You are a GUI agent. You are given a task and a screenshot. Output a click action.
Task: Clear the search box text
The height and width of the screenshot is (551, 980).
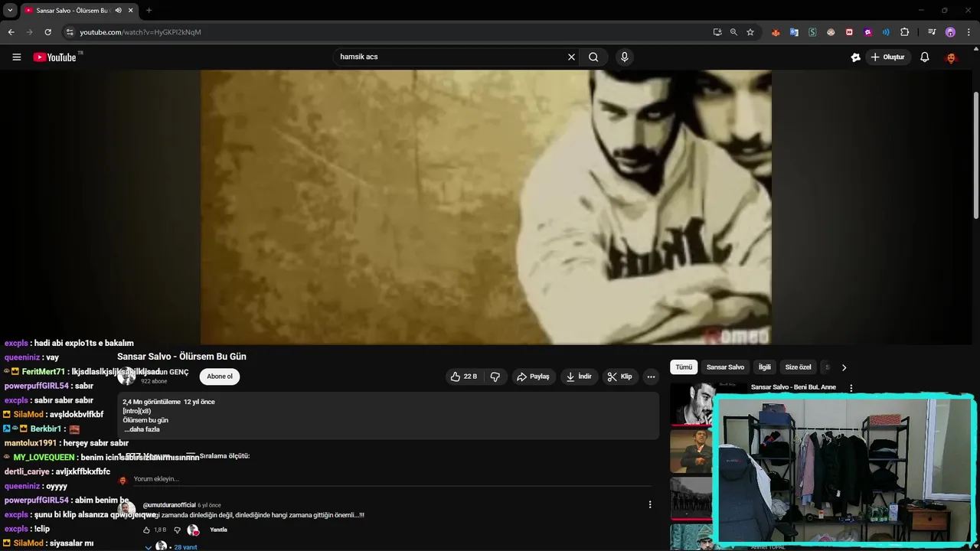click(571, 57)
